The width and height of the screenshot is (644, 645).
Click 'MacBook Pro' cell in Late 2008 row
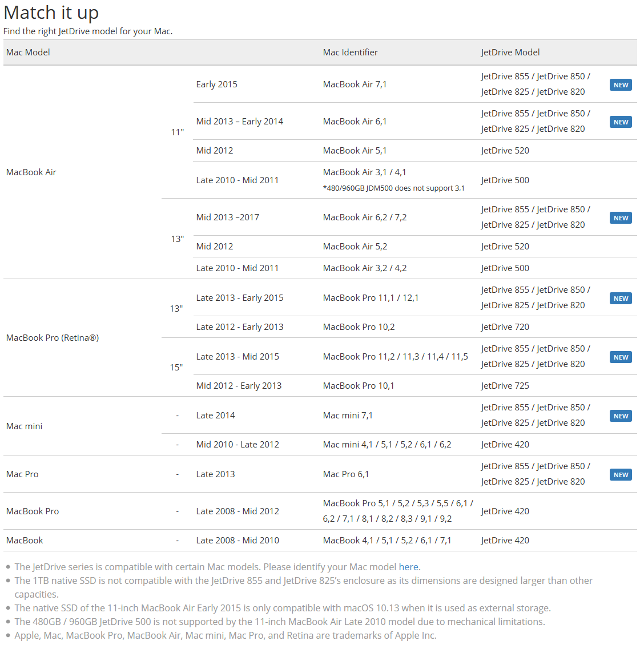tap(33, 511)
